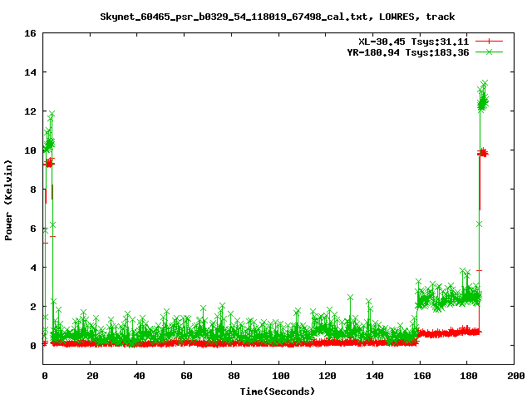The height and width of the screenshot is (399, 532).
Task: Click x-axis tick label 140
Action: [375, 376]
